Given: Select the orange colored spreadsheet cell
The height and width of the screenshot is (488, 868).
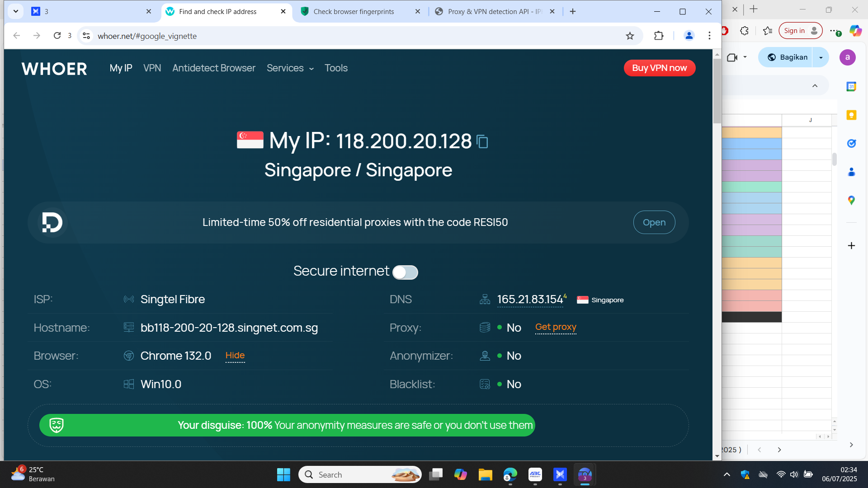Looking at the screenshot, I should pyautogui.click(x=751, y=132).
